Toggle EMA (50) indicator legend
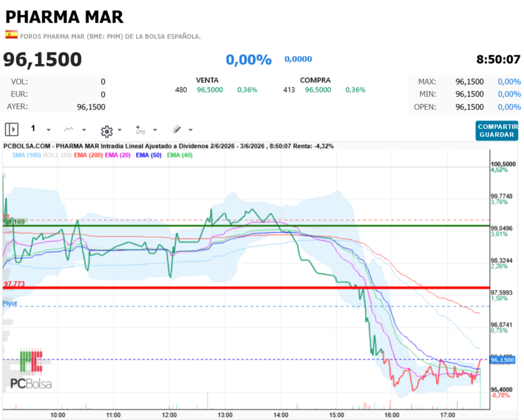This screenshot has height=420, width=524. (x=149, y=155)
